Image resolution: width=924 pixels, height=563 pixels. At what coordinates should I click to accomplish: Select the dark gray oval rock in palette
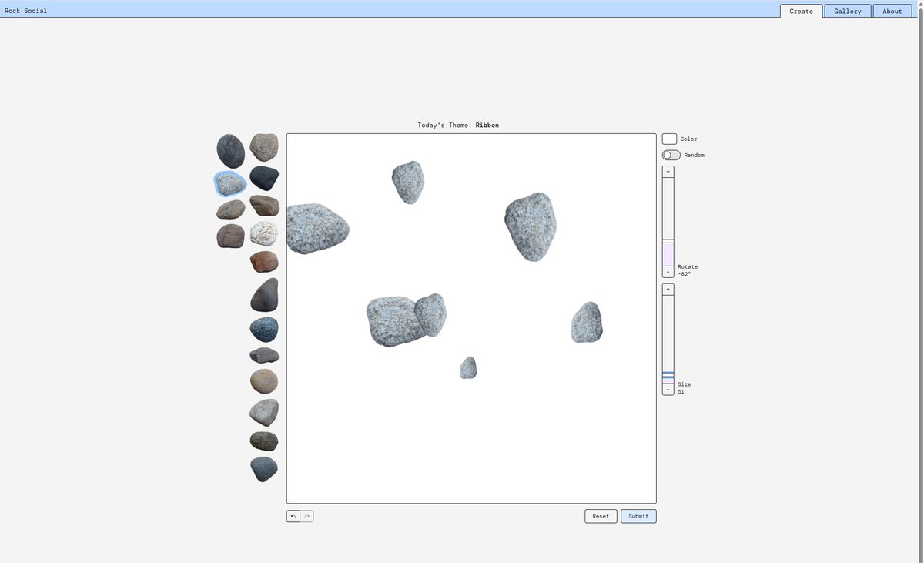[x=230, y=151]
